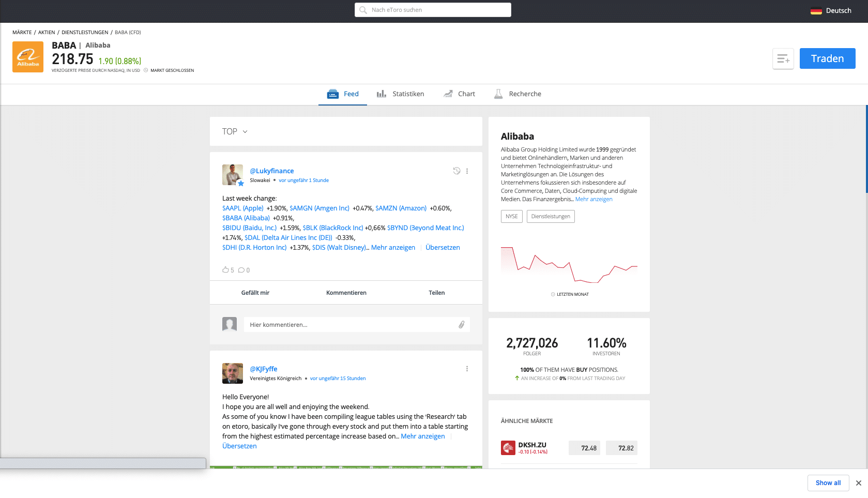
Task: Click the Dienstleistungen tag
Action: coord(551,216)
